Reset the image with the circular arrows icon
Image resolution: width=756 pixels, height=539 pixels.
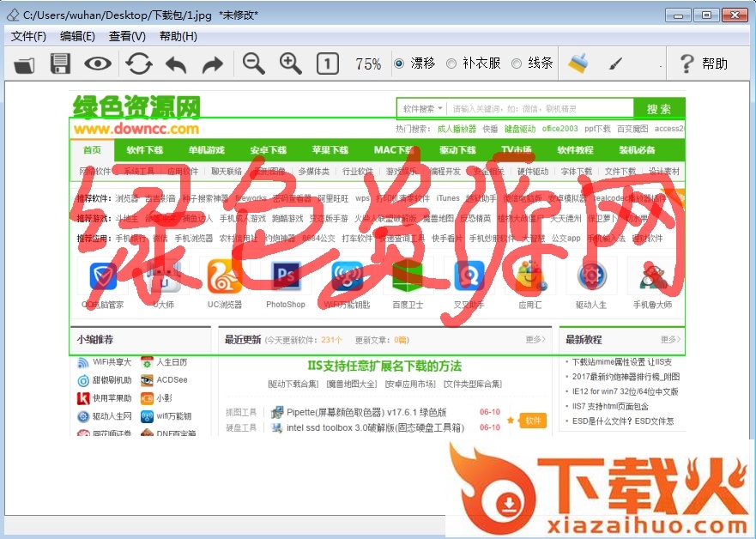click(139, 64)
